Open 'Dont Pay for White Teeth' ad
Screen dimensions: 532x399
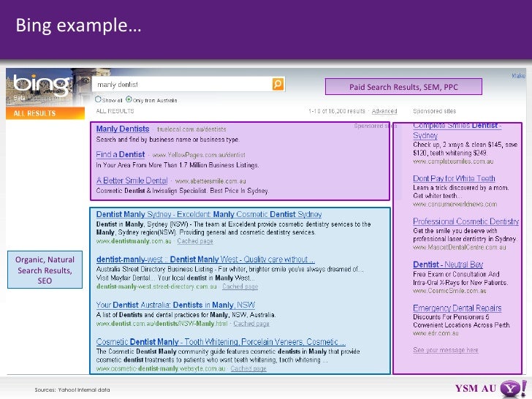454,178
